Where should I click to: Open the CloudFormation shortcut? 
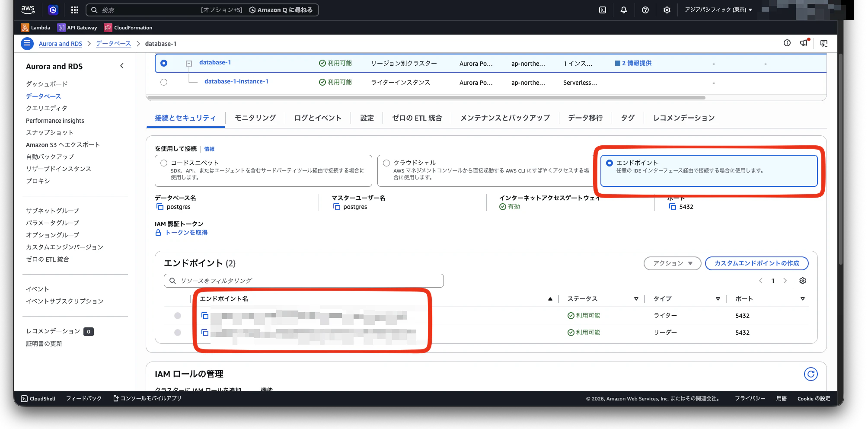click(x=128, y=28)
